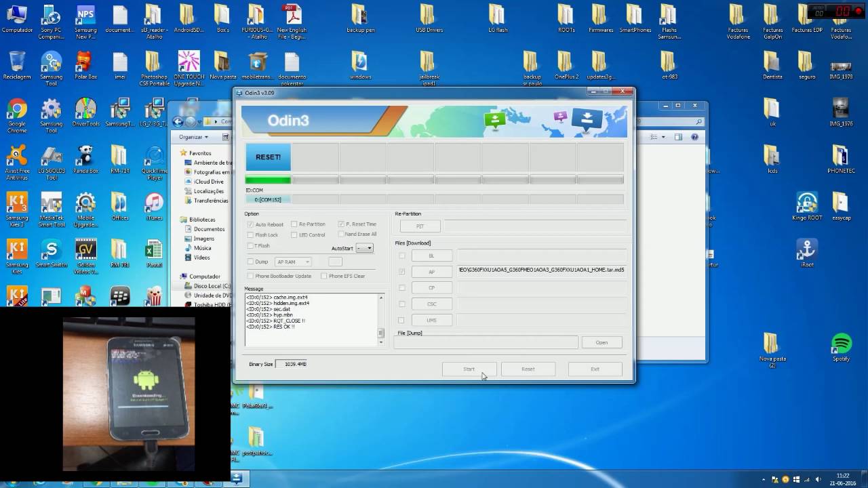
Task: Open the Kingo ROOT shortcut
Action: pos(806,207)
